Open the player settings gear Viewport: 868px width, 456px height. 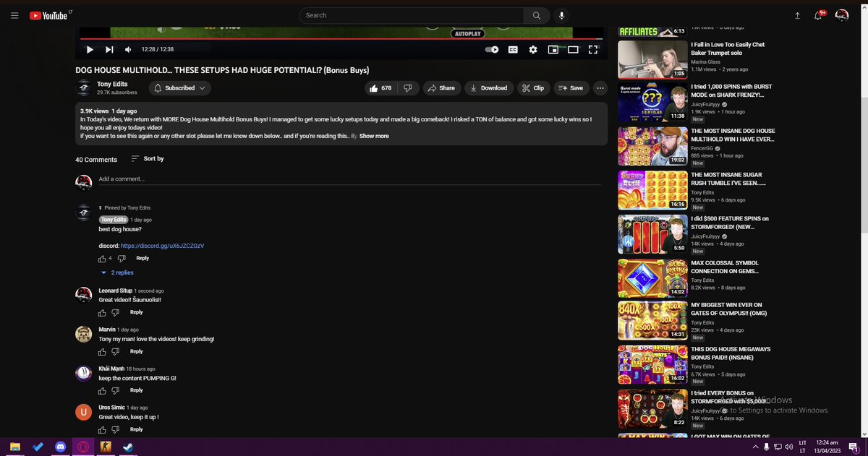click(533, 49)
